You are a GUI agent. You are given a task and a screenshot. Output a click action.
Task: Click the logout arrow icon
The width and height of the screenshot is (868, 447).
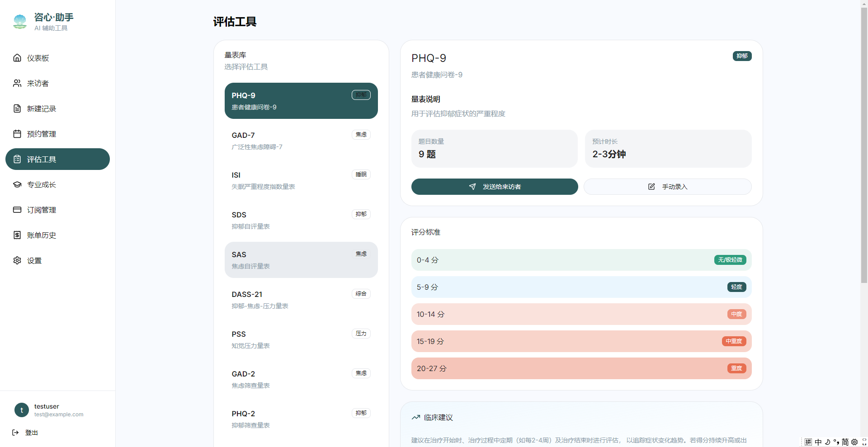[15, 433]
